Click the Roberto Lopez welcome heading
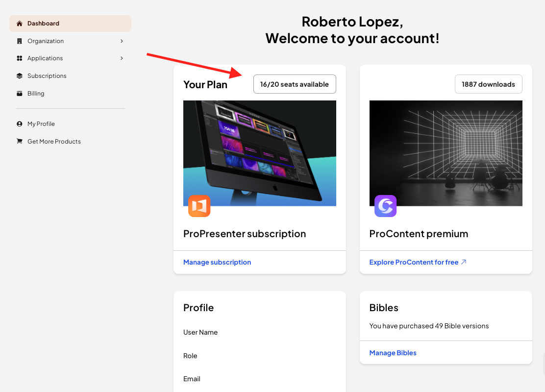 (x=352, y=30)
